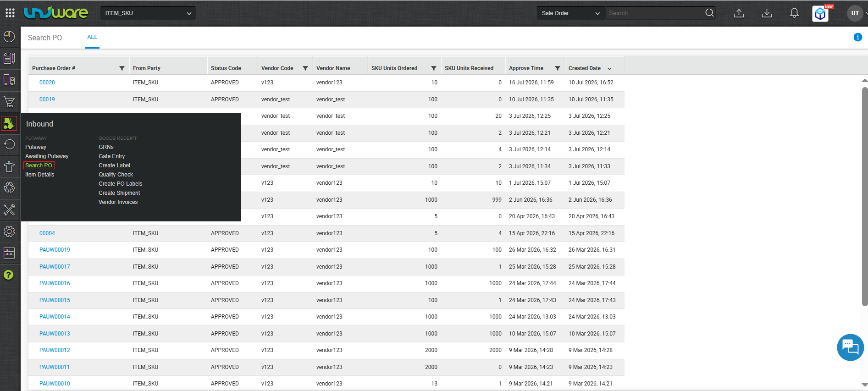Viewport: 868px width, 391px height.
Task: Select the ALL tab
Action: [x=92, y=37]
